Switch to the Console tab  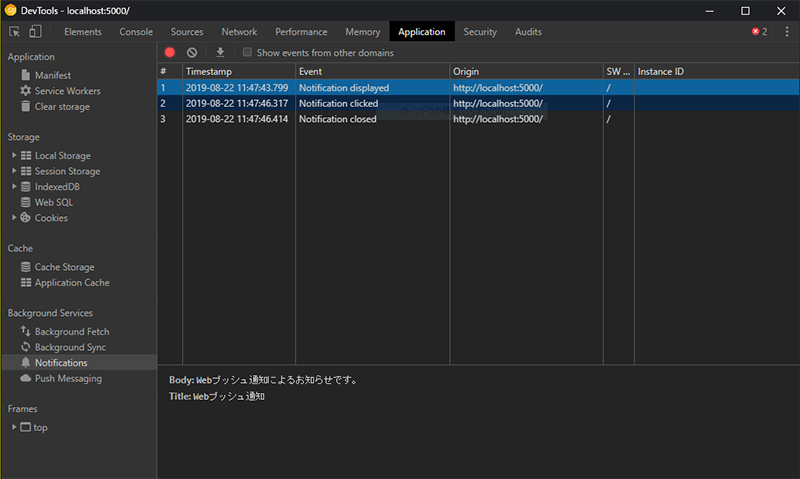click(x=136, y=32)
